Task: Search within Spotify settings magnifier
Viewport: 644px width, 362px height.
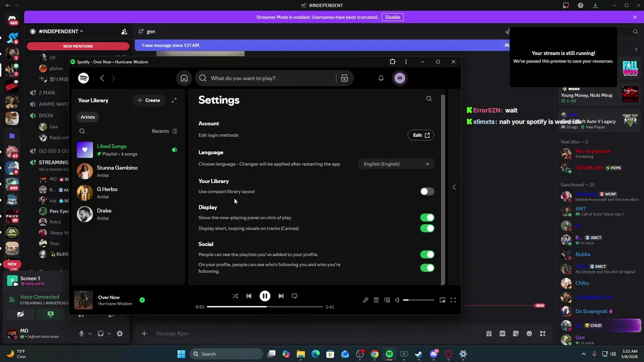Action: point(429,99)
